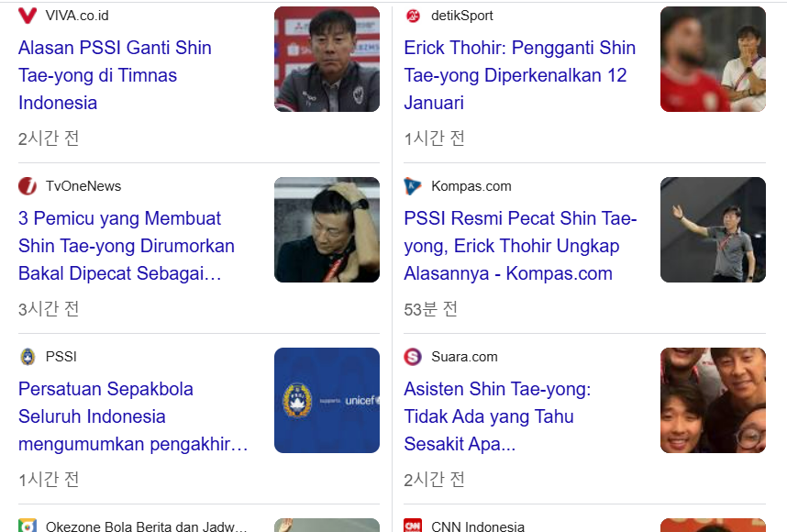Screen dimensions: 787x532
Task: Open 'Alasan PSSI Ganti Shin Tae-yong' headline
Action: [115, 75]
